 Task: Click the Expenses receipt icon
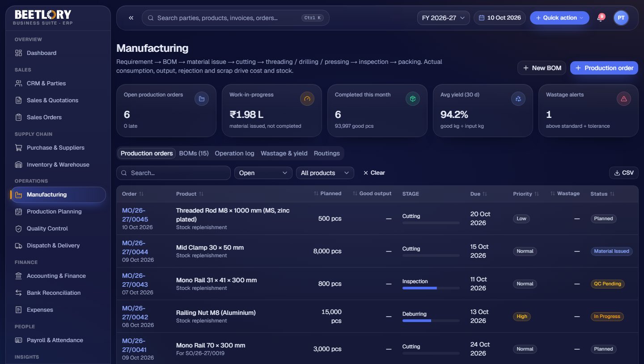pos(18,310)
